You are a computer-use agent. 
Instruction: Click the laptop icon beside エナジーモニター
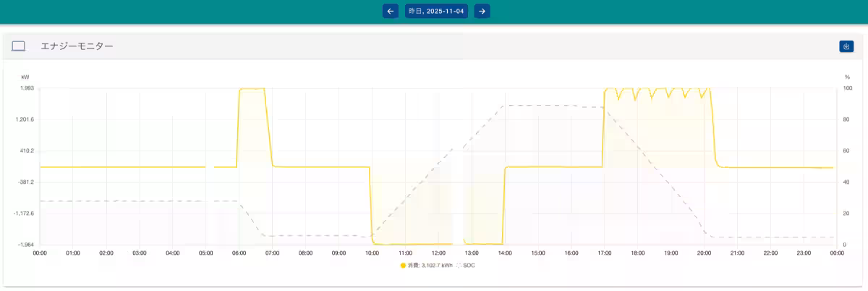(x=19, y=46)
